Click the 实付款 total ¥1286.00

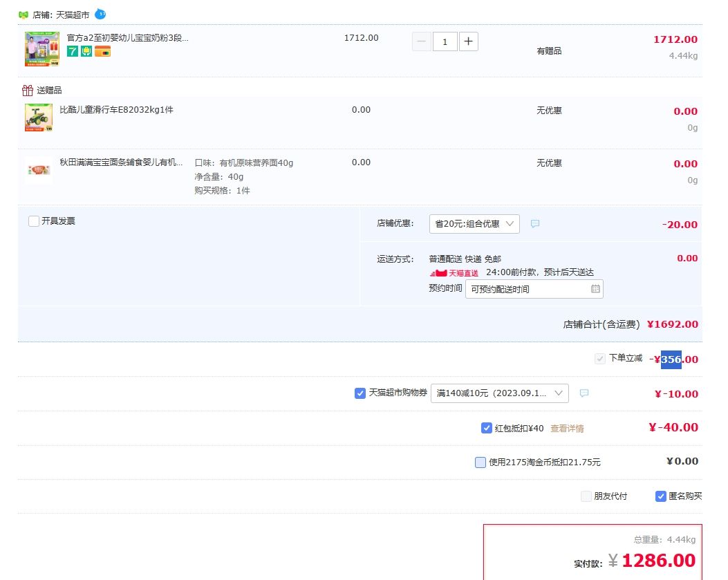pos(652,561)
